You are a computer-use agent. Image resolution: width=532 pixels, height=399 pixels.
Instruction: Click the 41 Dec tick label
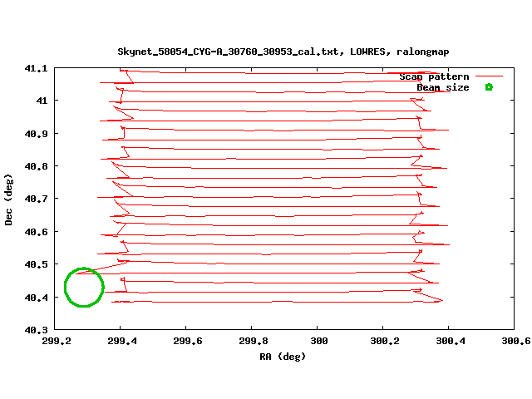point(42,101)
